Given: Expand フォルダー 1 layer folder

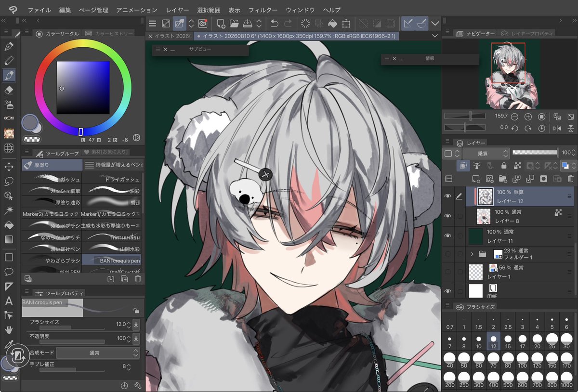Looking at the screenshot, I should click(472, 254).
